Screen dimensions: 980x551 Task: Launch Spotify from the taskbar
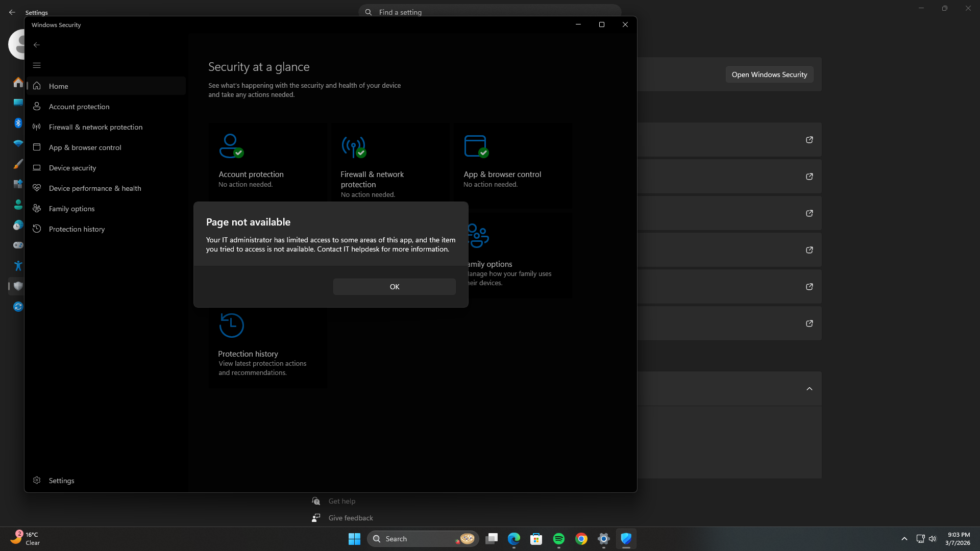tap(558, 538)
